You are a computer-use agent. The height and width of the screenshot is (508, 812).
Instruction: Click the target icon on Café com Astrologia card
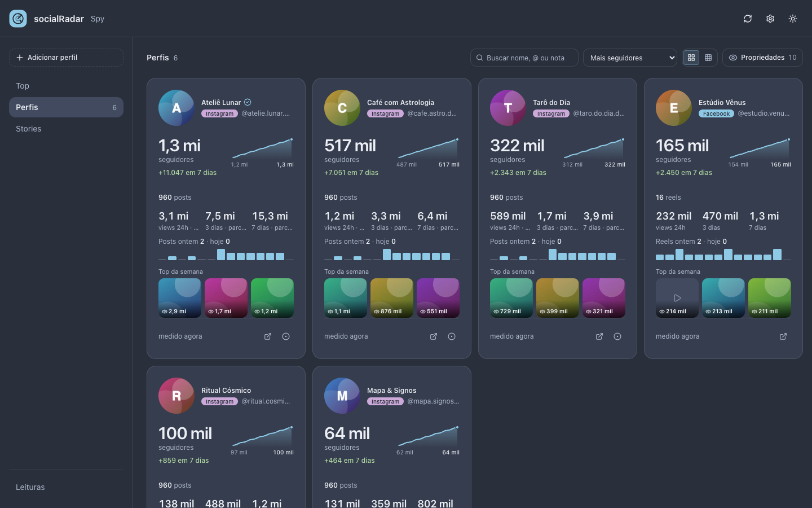point(452,336)
